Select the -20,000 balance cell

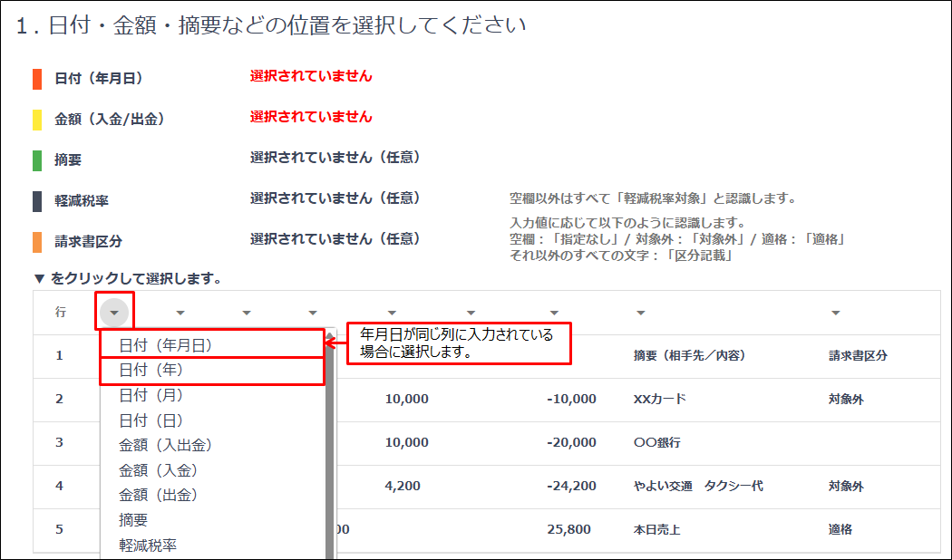tap(571, 443)
